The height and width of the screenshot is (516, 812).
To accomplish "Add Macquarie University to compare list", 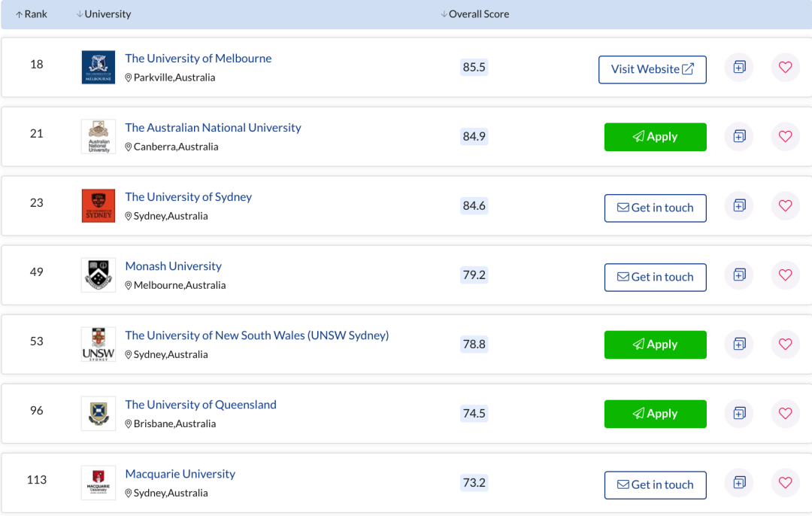I will [739, 483].
